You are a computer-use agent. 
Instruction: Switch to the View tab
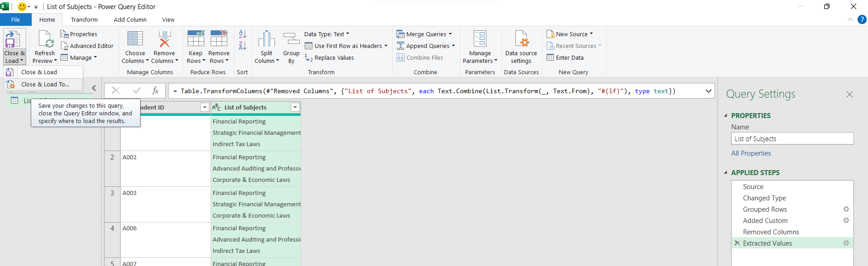[x=168, y=19]
